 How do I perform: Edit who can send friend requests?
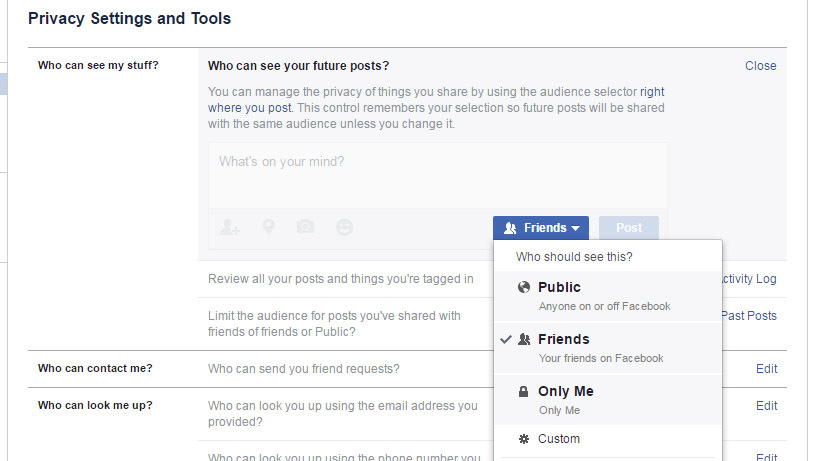[767, 369]
